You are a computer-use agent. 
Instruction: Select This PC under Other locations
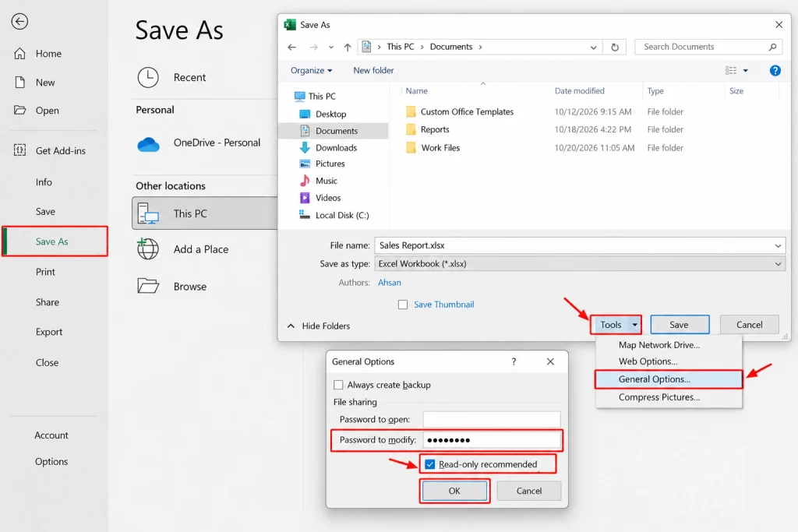(x=205, y=213)
